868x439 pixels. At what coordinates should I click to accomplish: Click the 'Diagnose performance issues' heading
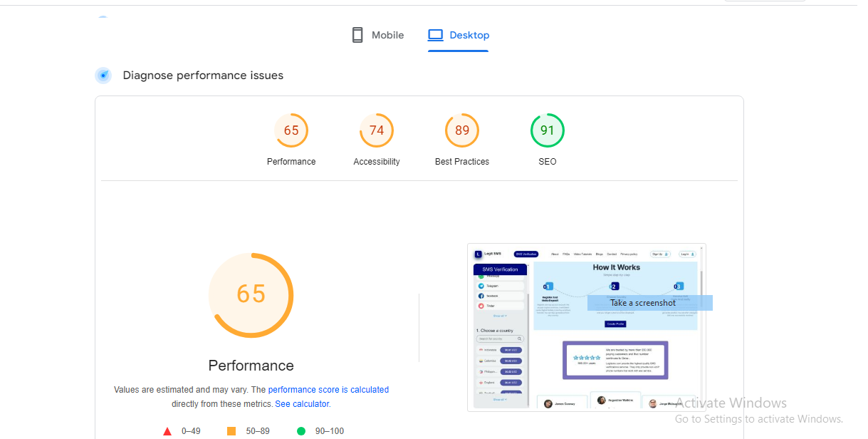tap(203, 76)
